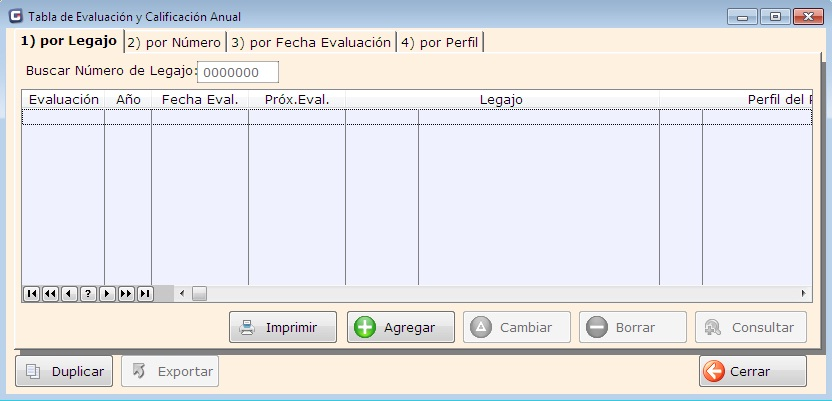
Task: Click the Buscar Número de Legajo field
Action: tap(238, 72)
